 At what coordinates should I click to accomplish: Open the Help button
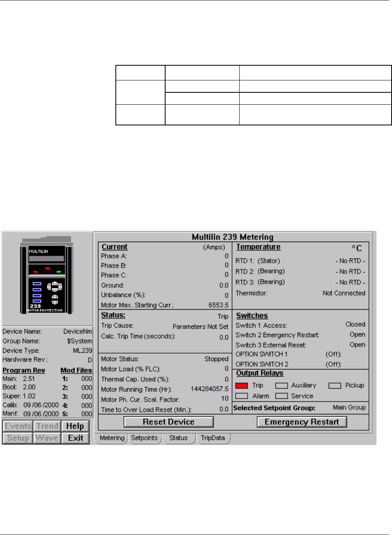75,426
